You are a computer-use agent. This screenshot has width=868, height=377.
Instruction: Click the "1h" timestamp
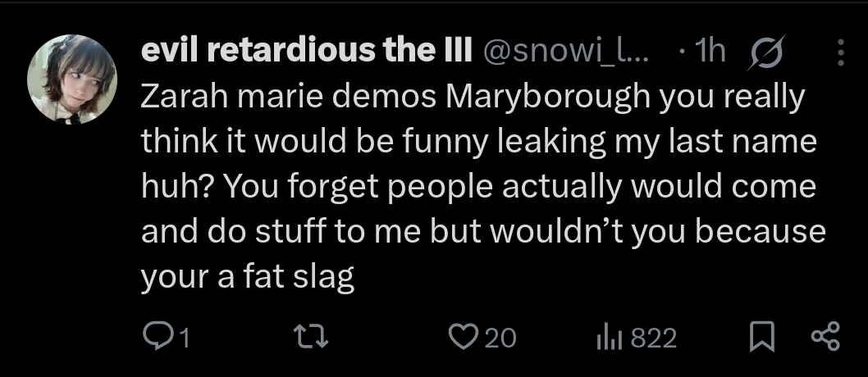coord(708,52)
